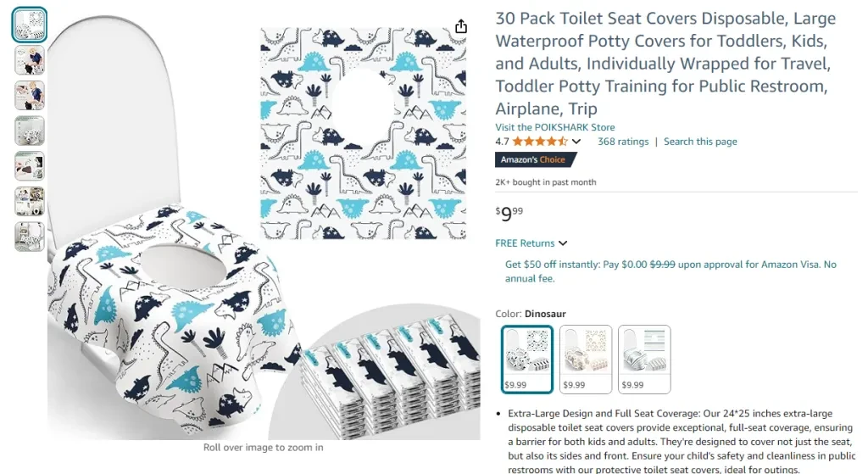Open the Amazon's Choice badge
868x474 pixels.
[x=536, y=159]
